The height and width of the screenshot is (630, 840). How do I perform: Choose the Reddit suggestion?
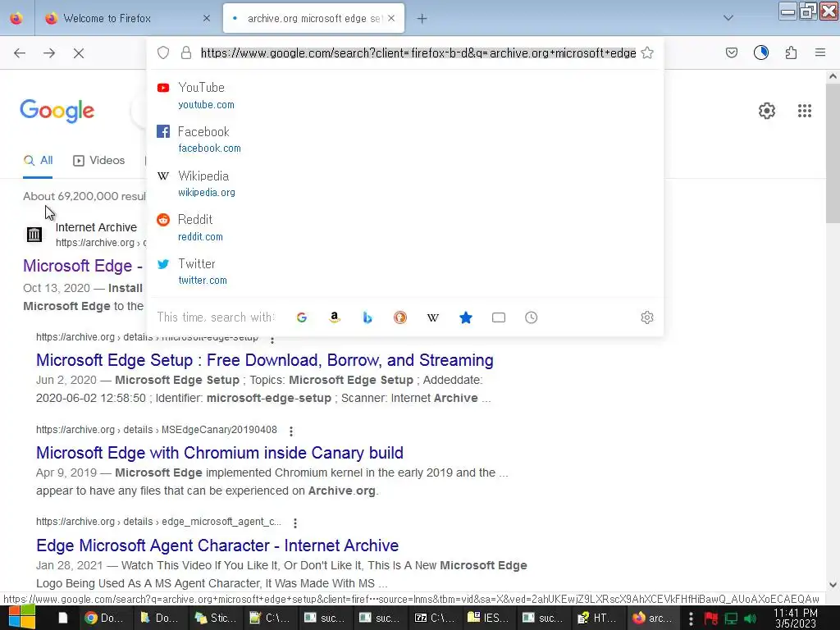(x=405, y=228)
